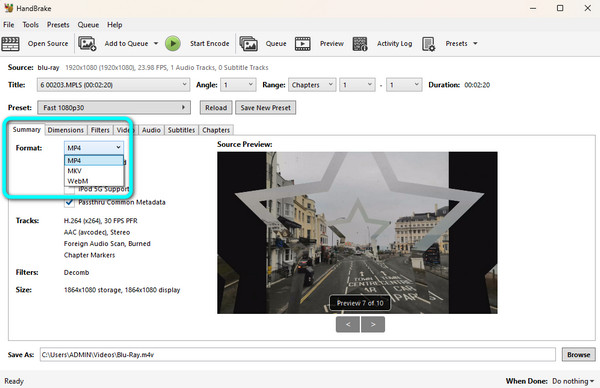Expand the toolbar Presets dropdown arrow
This screenshot has width=600, height=388.
click(x=475, y=44)
